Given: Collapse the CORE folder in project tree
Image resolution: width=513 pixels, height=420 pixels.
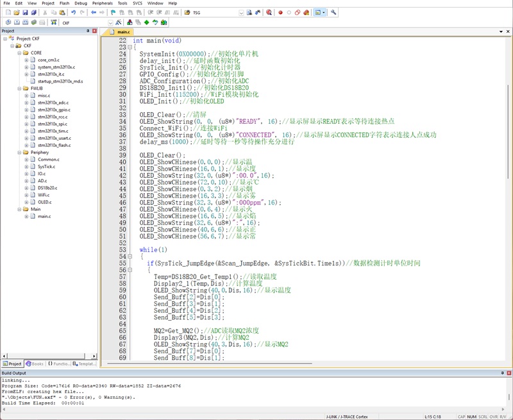Looking at the screenshot, I should (19, 53).
